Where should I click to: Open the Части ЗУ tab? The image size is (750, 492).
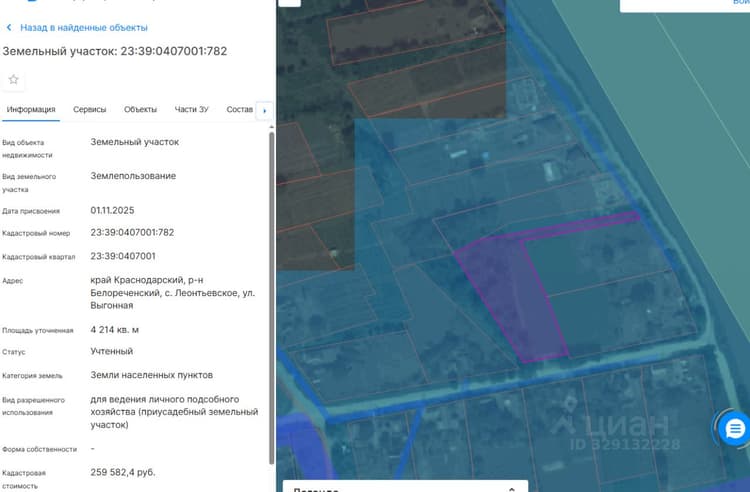click(191, 109)
